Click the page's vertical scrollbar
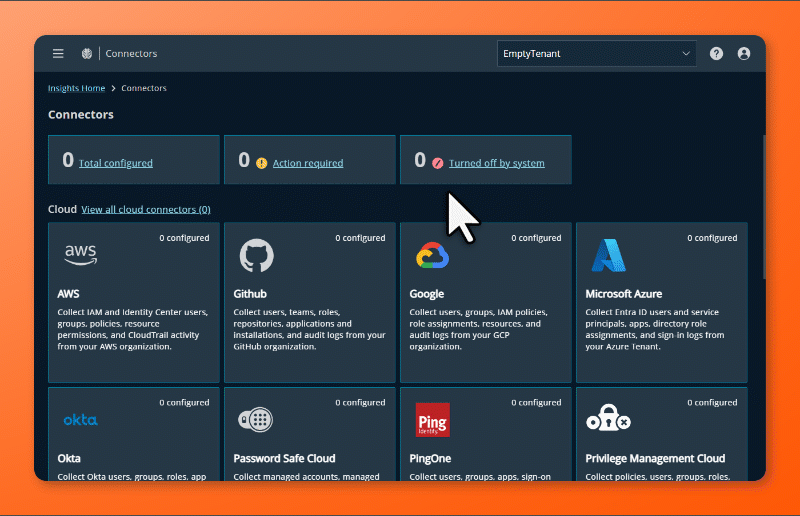Image resolution: width=800 pixels, height=516 pixels. click(764, 207)
